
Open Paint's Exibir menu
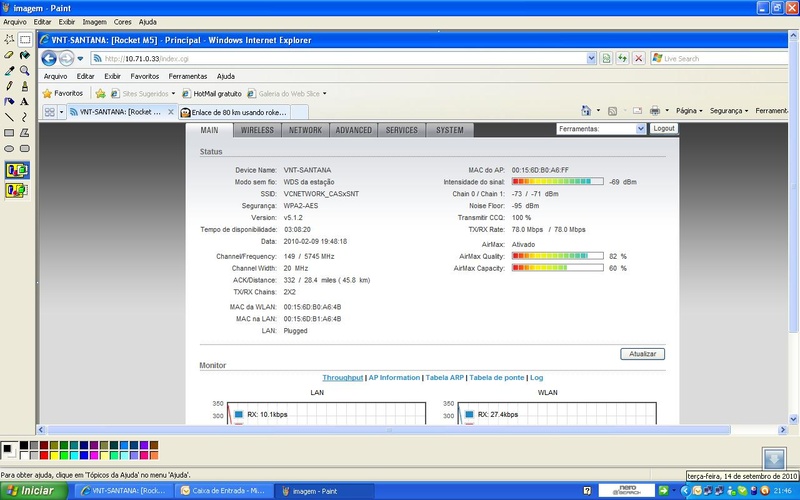coord(67,22)
